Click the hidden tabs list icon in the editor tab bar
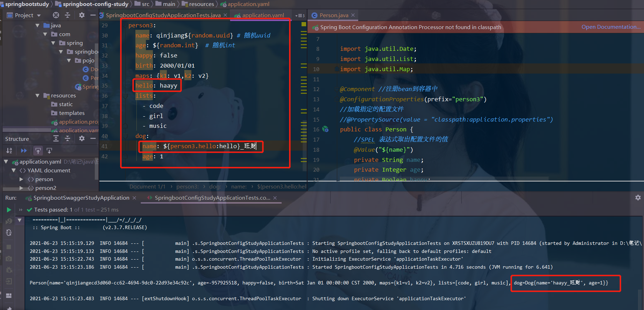 click(x=300, y=15)
